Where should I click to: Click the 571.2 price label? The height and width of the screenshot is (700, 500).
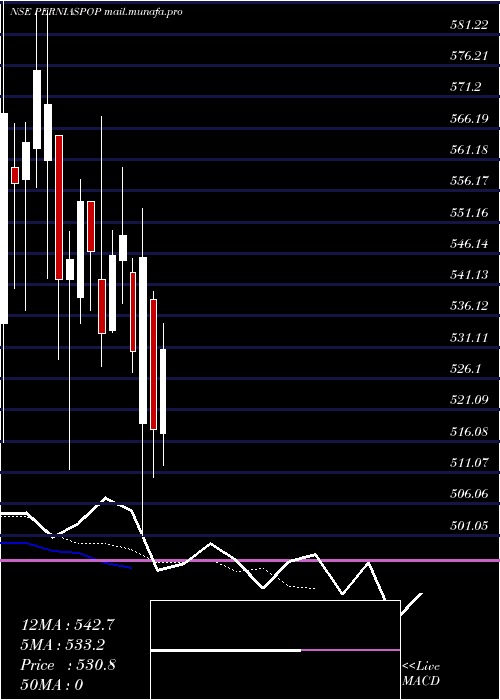[466, 87]
